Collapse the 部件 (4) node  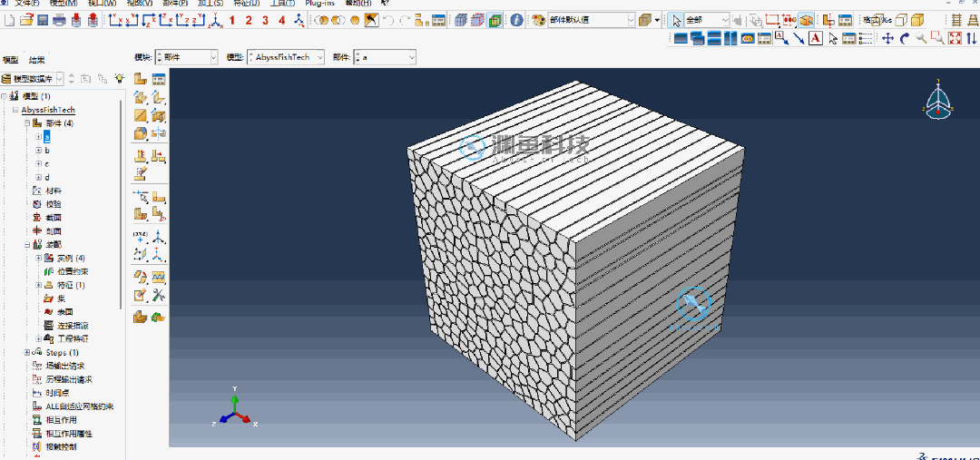pos(27,123)
